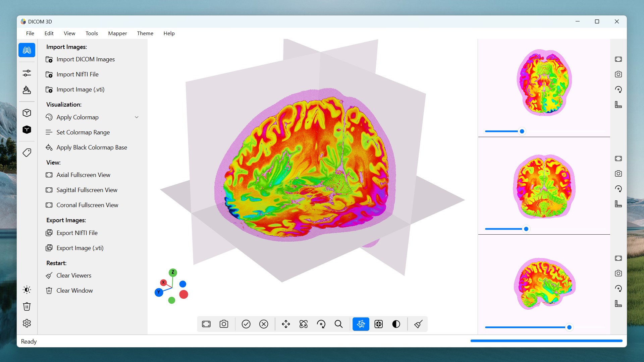This screenshot has height=362, width=644.
Task: Toggle the contrast half-circle button in toolbar
Action: (x=396, y=324)
